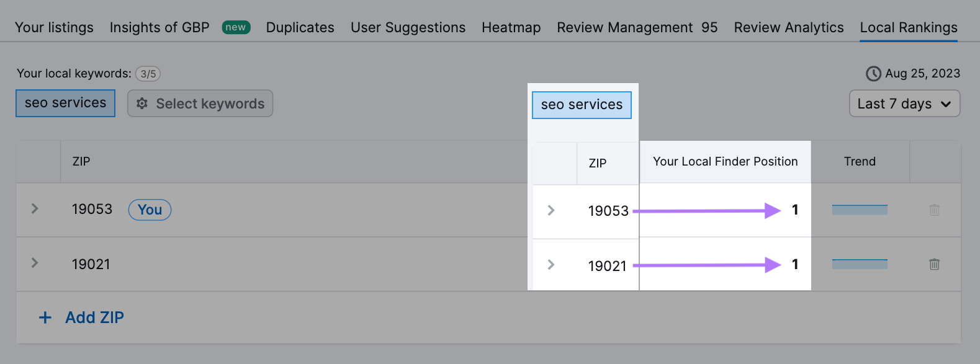The image size is (980, 364).
Task: Open the Duplicates tab
Action: click(300, 27)
